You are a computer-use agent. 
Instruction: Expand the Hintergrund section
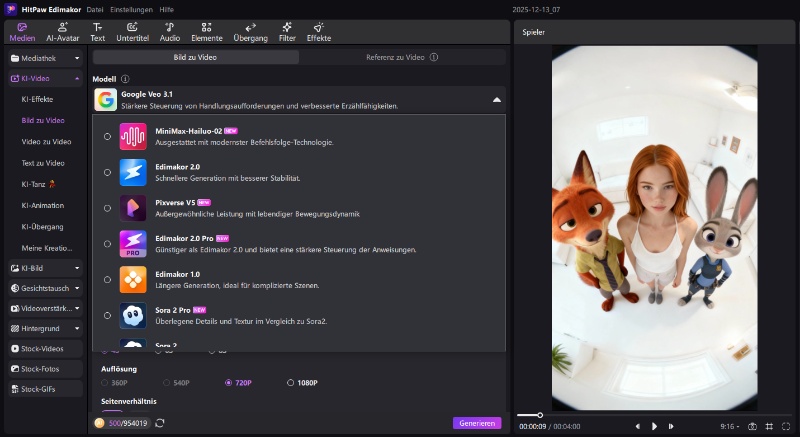click(77, 328)
